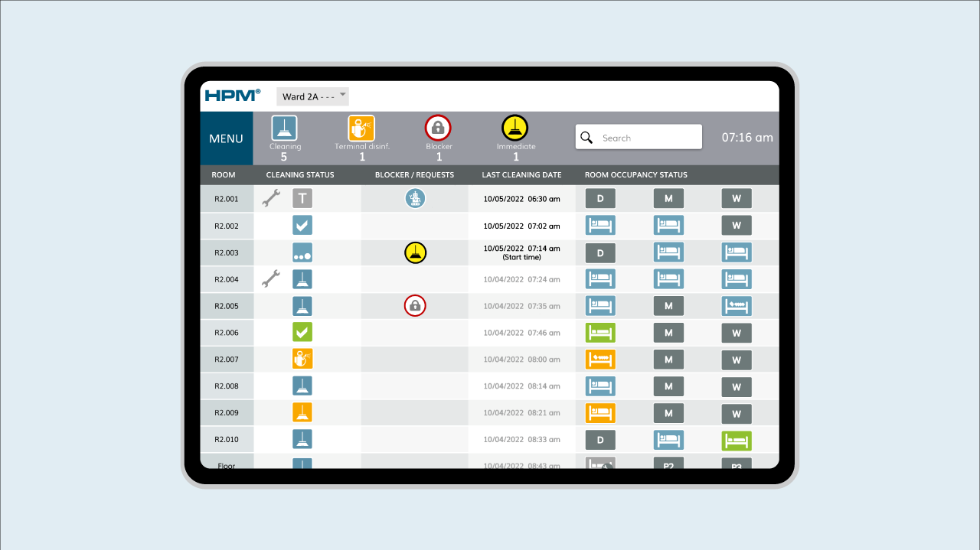
Task: Click the red lock blocker in R2.005
Action: coord(415,306)
